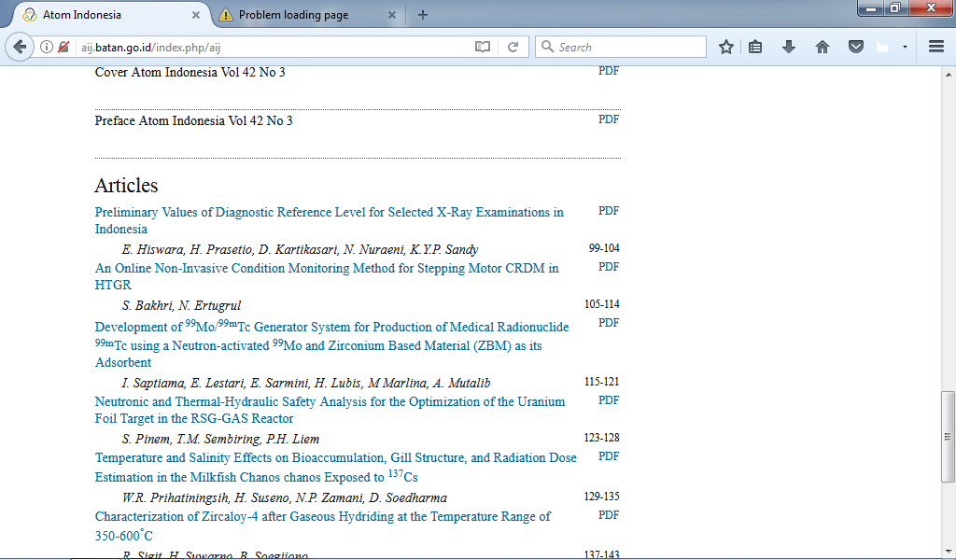Switch to the Problem loading page tab
This screenshot has width=956, height=560.
(x=293, y=15)
